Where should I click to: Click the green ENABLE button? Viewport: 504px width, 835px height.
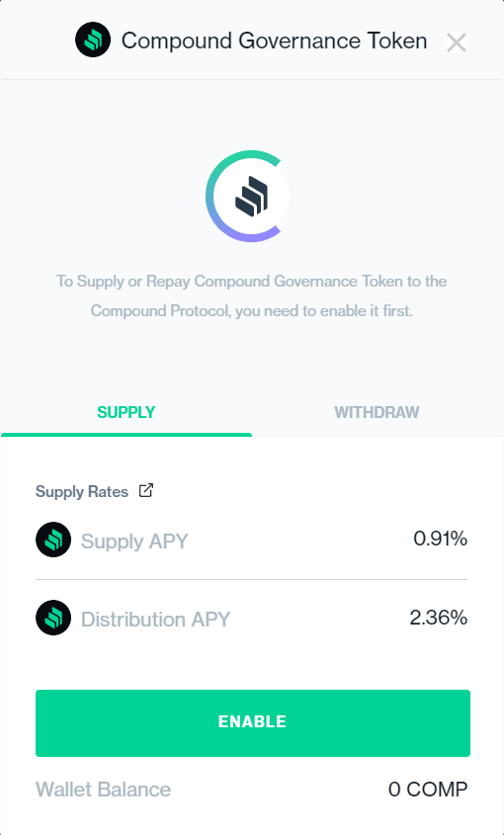pos(253,723)
